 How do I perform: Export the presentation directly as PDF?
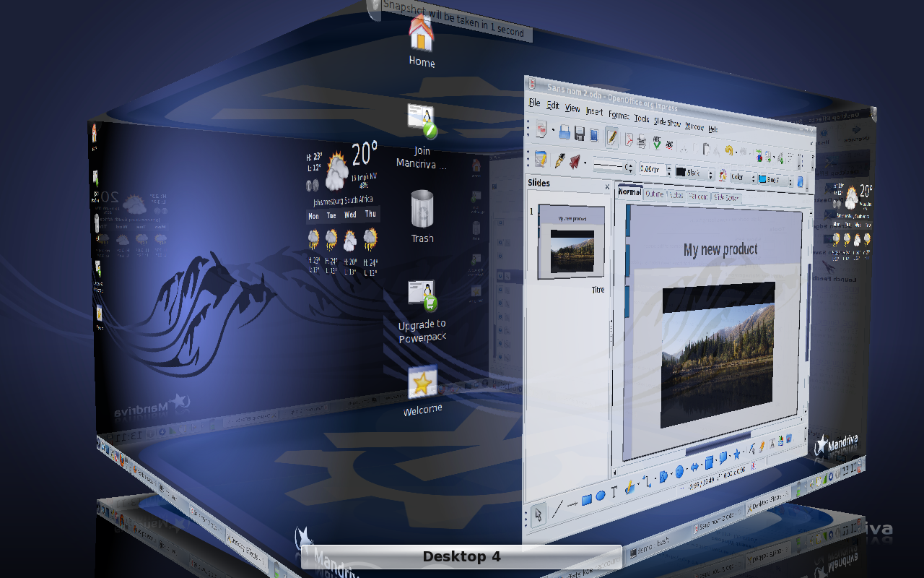629,139
